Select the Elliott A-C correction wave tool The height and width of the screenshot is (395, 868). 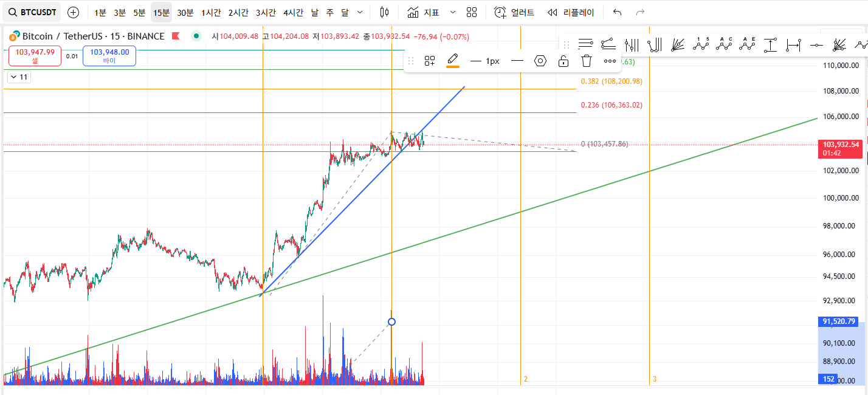click(x=724, y=44)
